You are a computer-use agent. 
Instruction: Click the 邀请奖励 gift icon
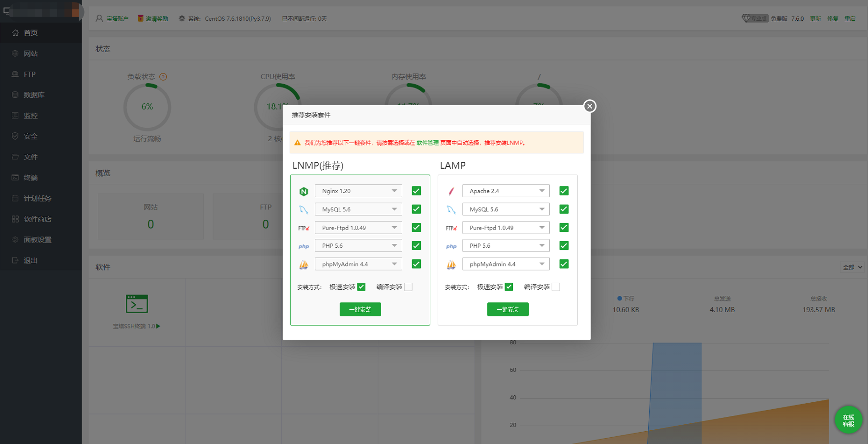[x=141, y=18]
